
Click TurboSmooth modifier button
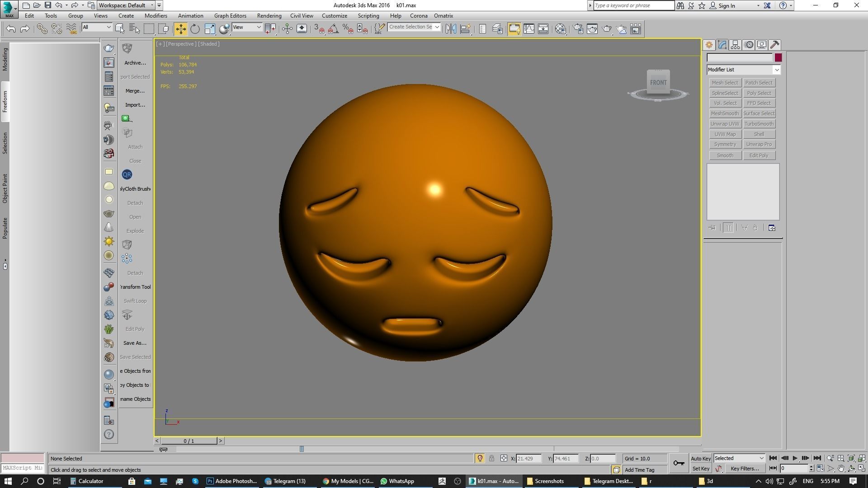point(759,124)
